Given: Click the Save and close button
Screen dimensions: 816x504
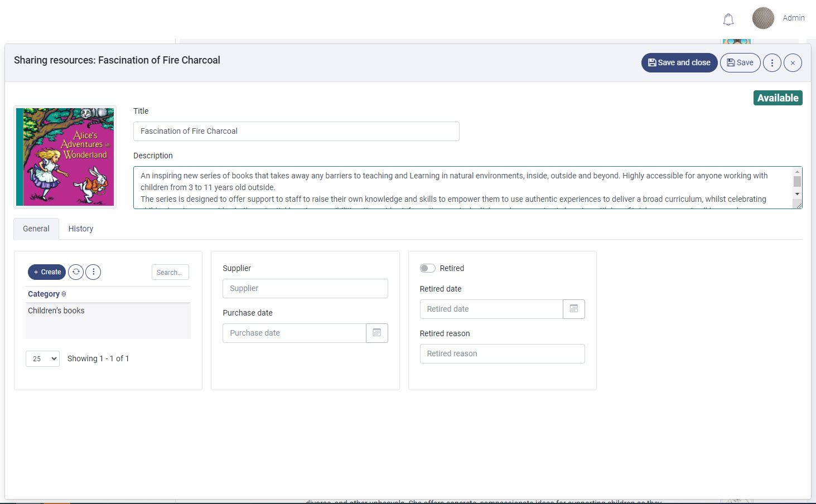Looking at the screenshot, I should click(679, 62).
